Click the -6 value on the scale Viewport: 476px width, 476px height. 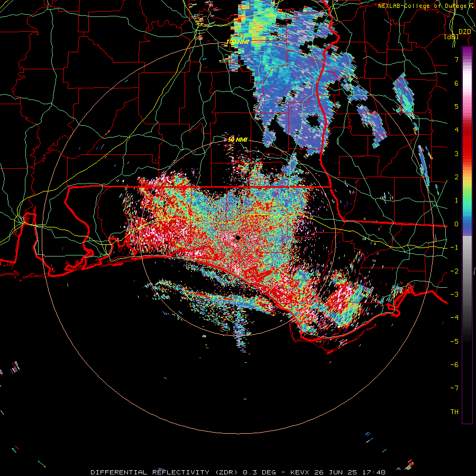(454, 364)
